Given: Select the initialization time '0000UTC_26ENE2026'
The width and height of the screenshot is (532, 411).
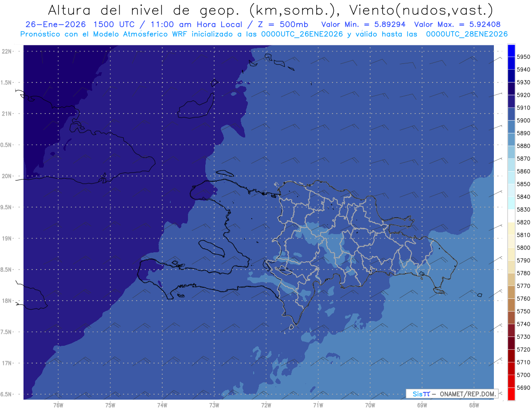Looking at the screenshot, I should [x=302, y=34].
